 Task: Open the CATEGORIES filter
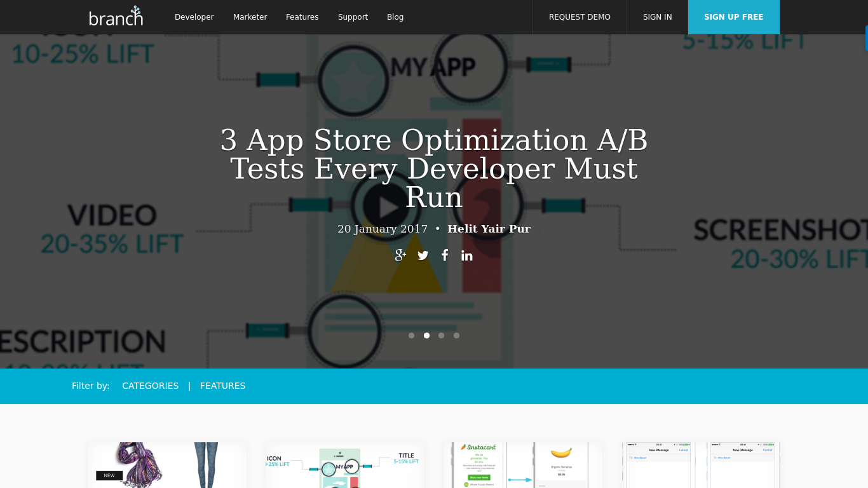[x=150, y=386]
